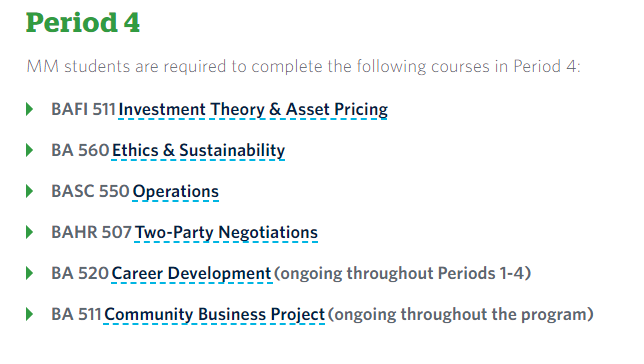Click the 'ongoing throughout the program' note
644x364 pixels.
point(461,315)
